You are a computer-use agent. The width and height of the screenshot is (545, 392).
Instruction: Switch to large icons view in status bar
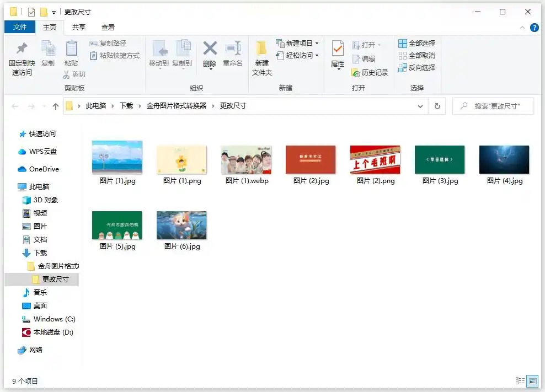532,381
